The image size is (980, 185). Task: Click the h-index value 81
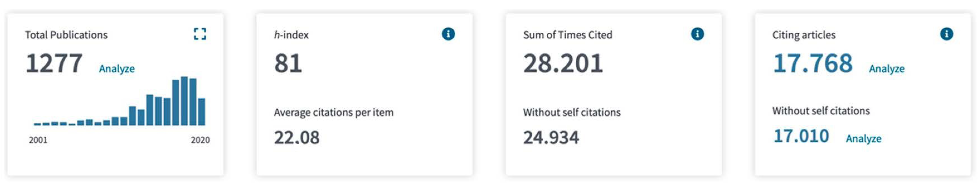[x=288, y=63]
